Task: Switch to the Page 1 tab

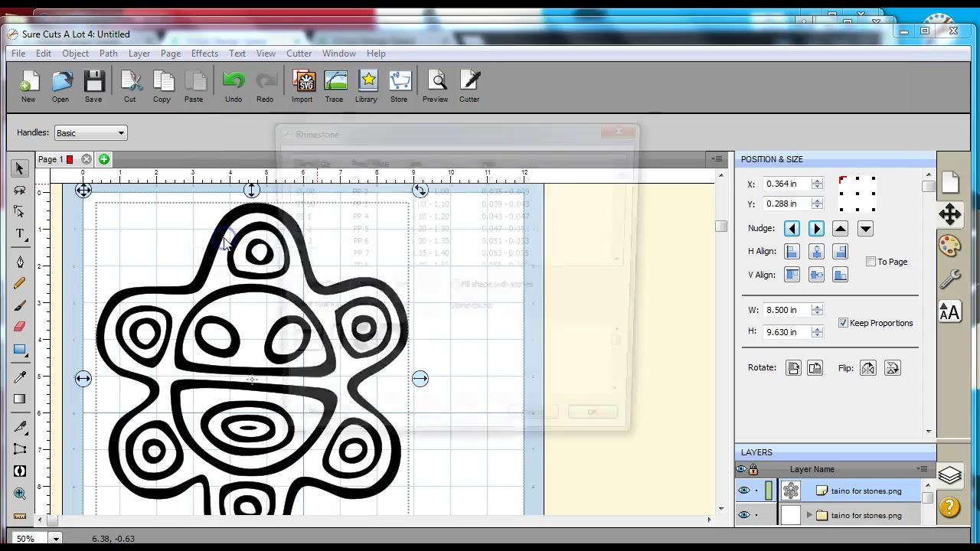Action: click(51, 159)
